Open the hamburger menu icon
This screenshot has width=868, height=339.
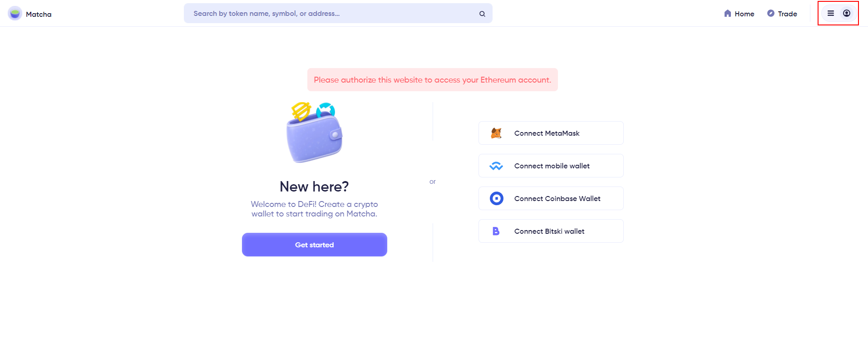point(831,13)
